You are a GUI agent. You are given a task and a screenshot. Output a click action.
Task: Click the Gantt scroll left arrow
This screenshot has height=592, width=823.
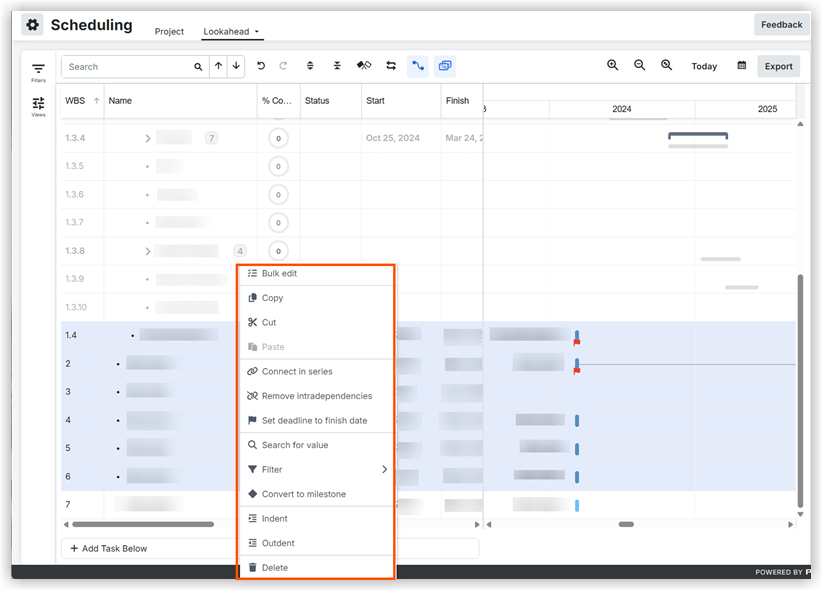pos(489,524)
